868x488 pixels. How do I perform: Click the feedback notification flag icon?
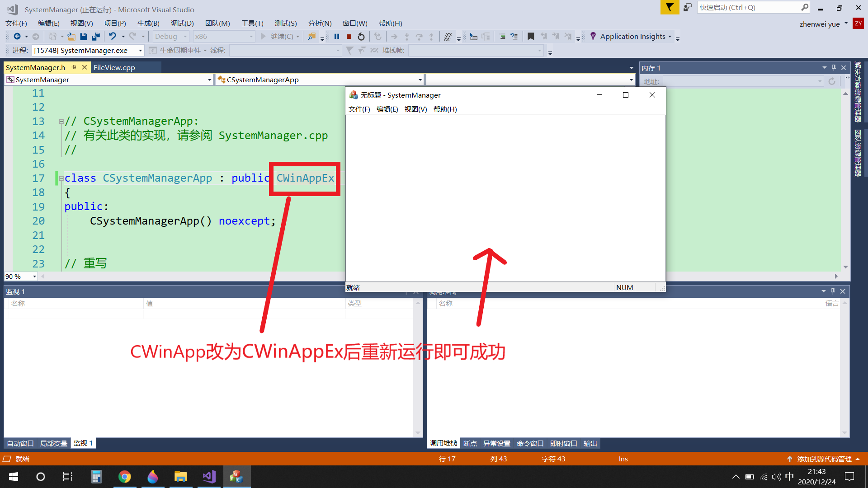coord(670,7)
